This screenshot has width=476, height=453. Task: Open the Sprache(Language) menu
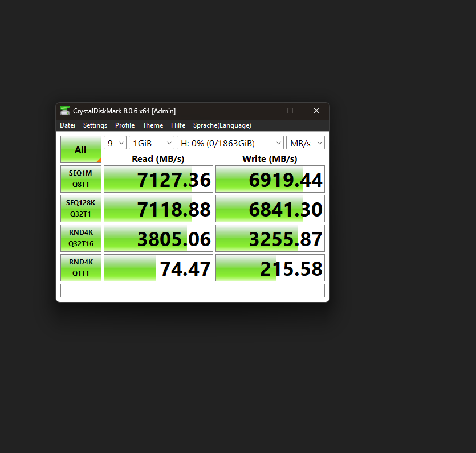[x=222, y=125]
